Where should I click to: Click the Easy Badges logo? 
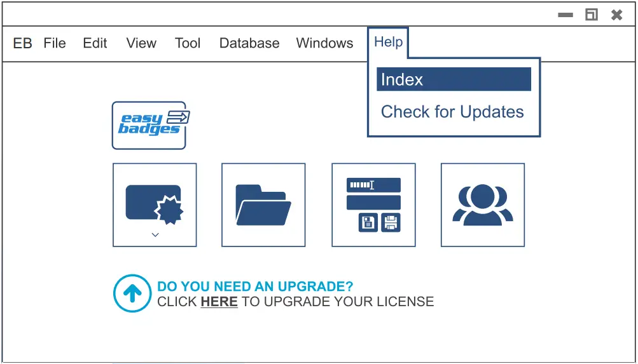[x=151, y=125]
